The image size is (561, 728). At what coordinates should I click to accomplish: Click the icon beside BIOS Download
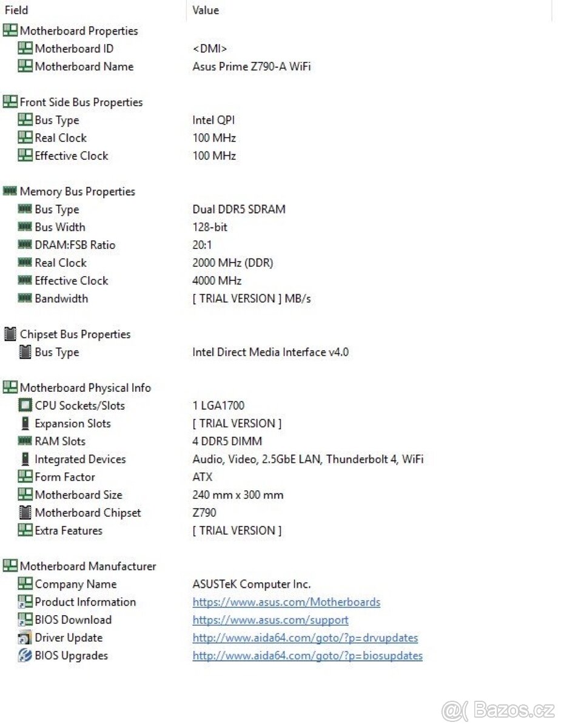25,619
